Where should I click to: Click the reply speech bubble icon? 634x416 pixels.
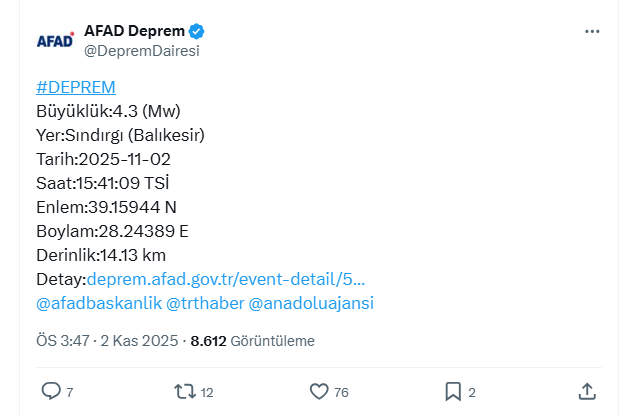click(x=51, y=391)
